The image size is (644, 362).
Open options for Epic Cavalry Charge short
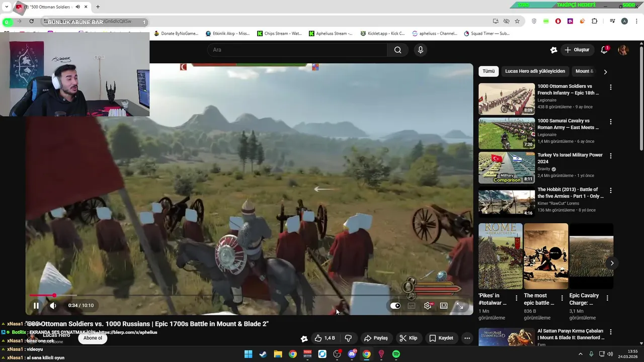607,298
